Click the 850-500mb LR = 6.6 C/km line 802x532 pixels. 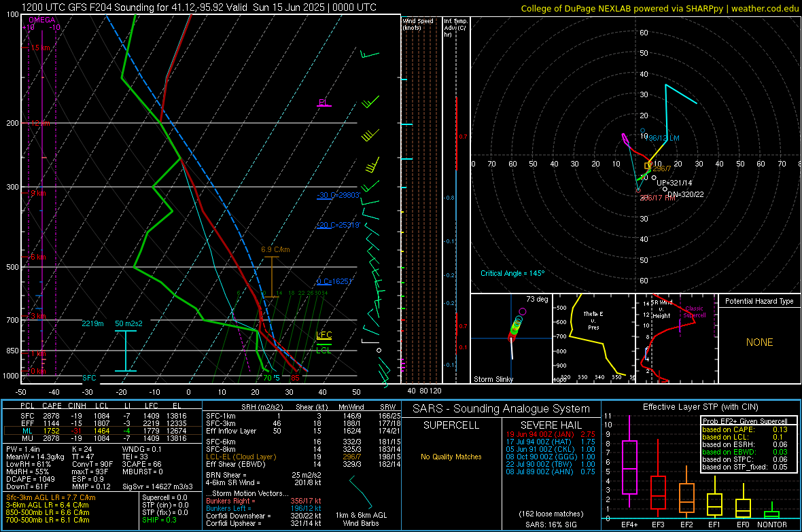tap(48, 512)
